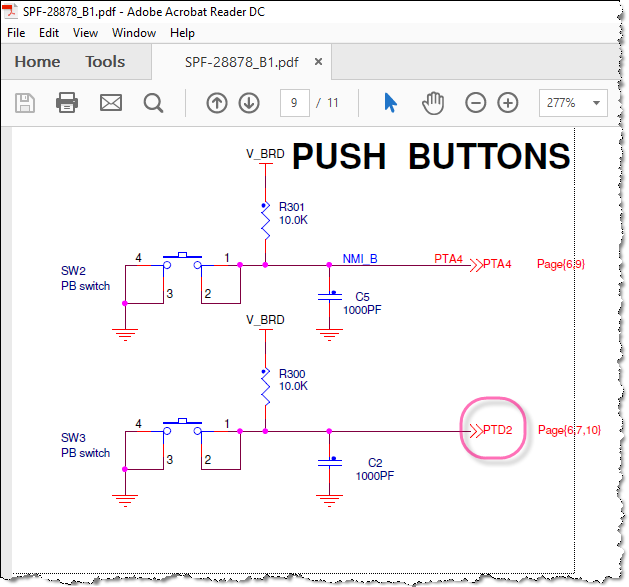Image resolution: width=629 pixels, height=587 pixels.
Task: Open the View menu
Action: tap(85, 33)
